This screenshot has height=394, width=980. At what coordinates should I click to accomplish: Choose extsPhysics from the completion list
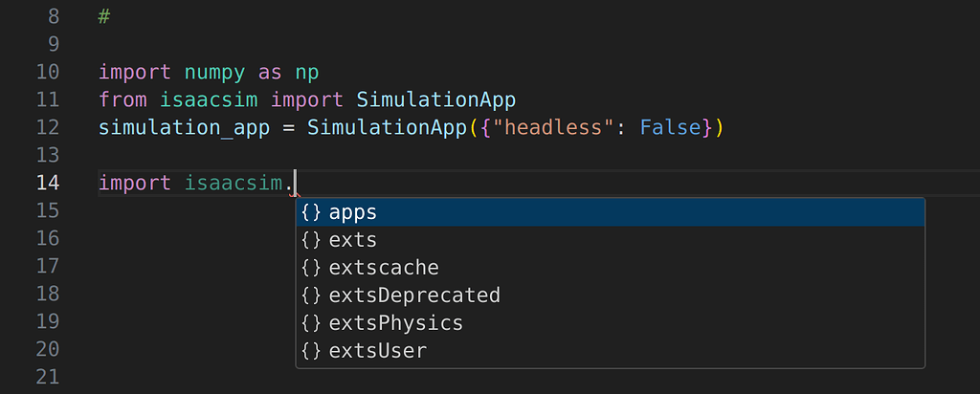point(610,323)
